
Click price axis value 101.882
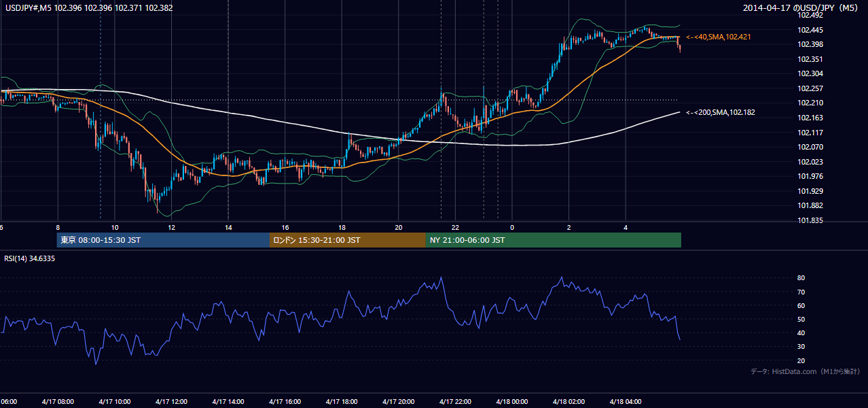click(x=810, y=205)
